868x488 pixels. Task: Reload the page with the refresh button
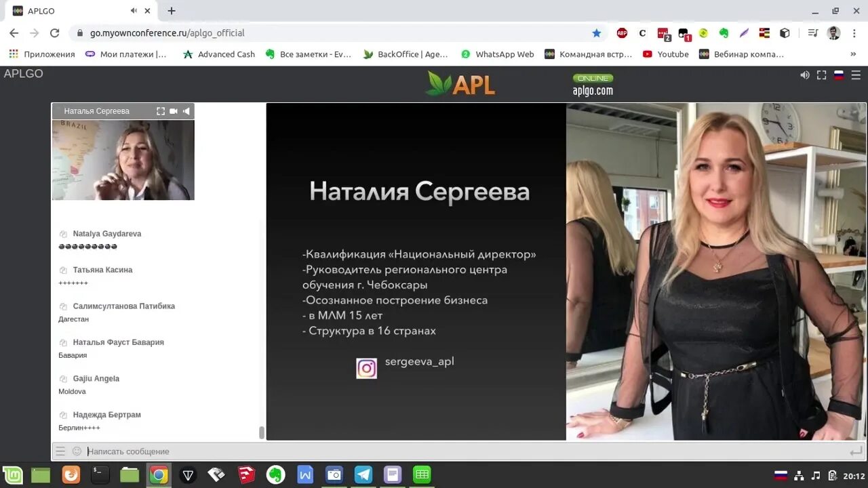[55, 33]
